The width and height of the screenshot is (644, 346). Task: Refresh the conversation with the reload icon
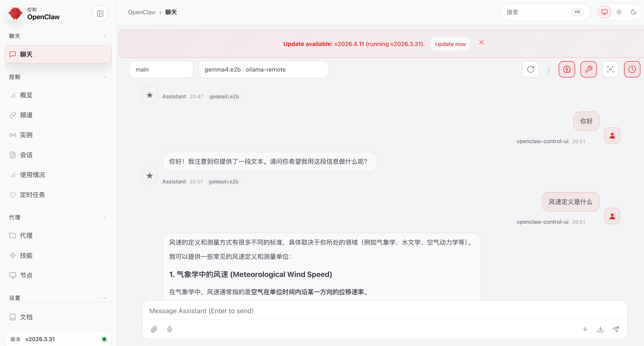click(x=530, y=69)
